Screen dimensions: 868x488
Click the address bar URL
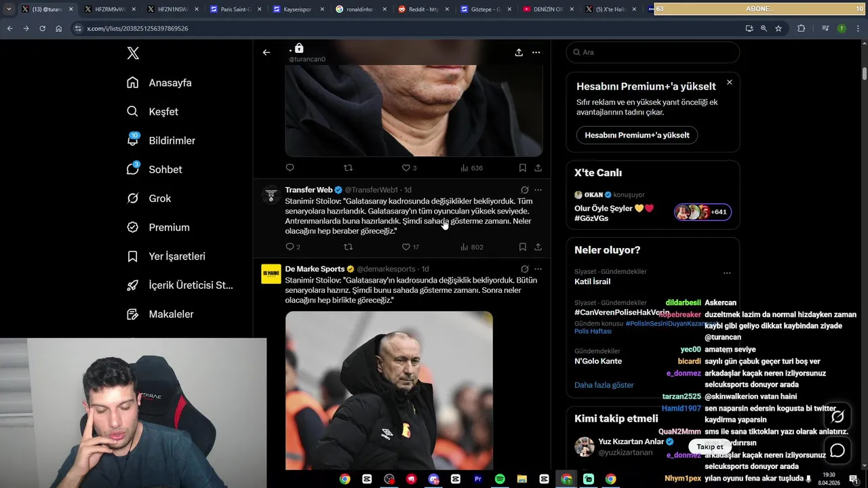(x=138, y=28)
